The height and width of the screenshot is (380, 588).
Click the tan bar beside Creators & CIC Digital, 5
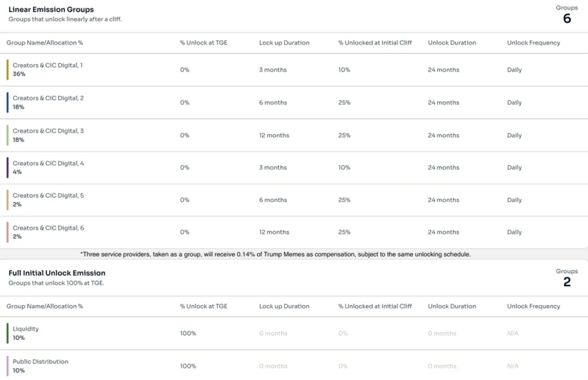[8, 200]
